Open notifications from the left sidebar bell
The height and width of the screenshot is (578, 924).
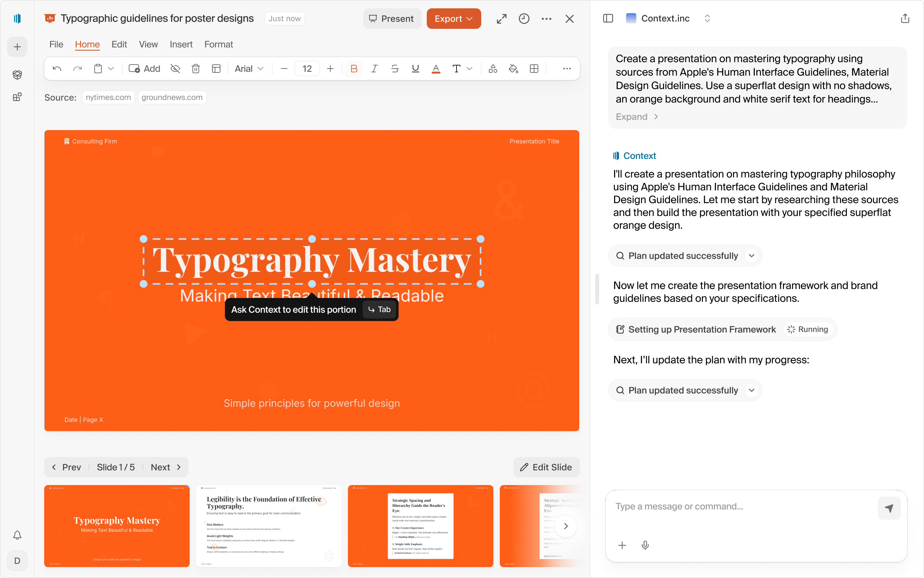click(x=17, y=535)
